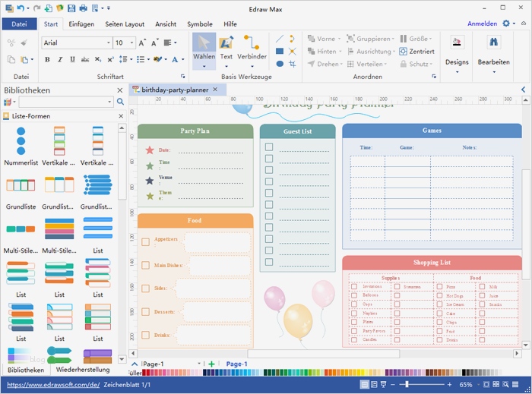Open the Page-1 page selector dropdown
This screenshot has height=394, width=532.
[x=199, y=364]
